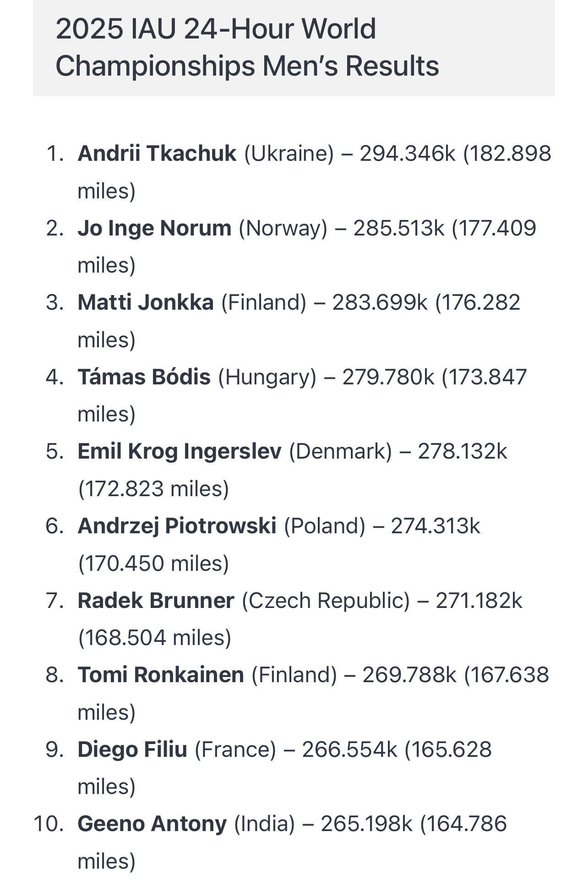
Task: Select the name Támas Bódis
Action: pyautogui.click(x=144, y=377)
